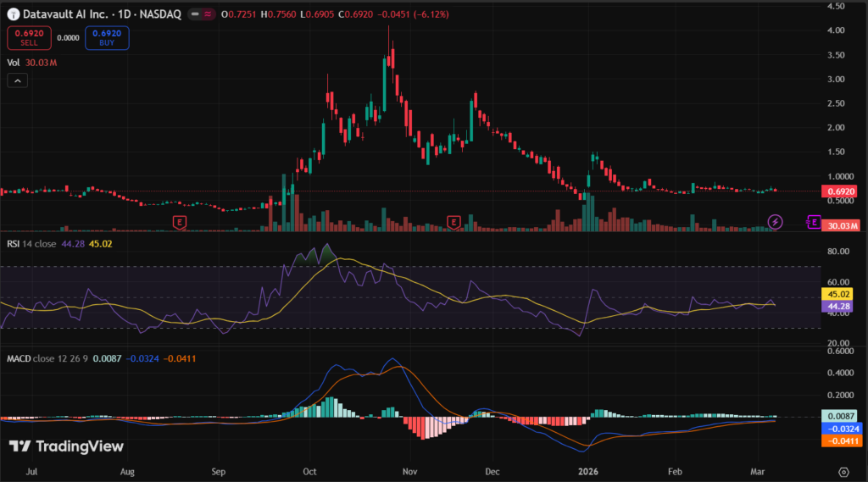Click the Datavault AI symbol logo
The image size is (868, 482).
[x=12, y=14]
